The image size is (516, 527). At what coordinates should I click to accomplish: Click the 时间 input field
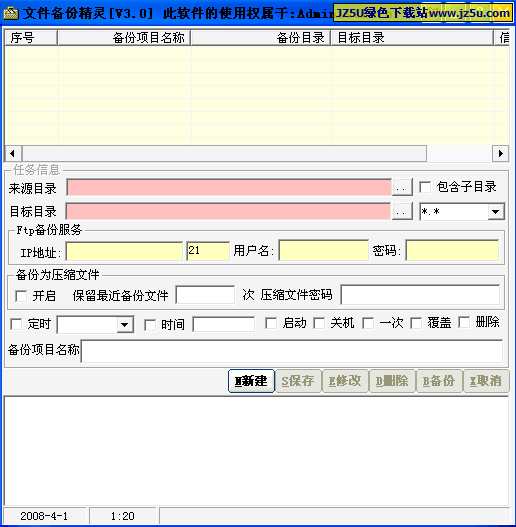point(224,324)
